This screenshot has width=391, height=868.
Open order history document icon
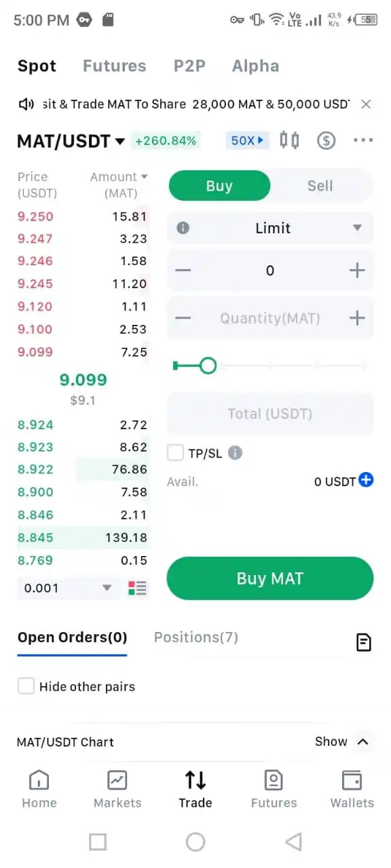pos(364,642)
